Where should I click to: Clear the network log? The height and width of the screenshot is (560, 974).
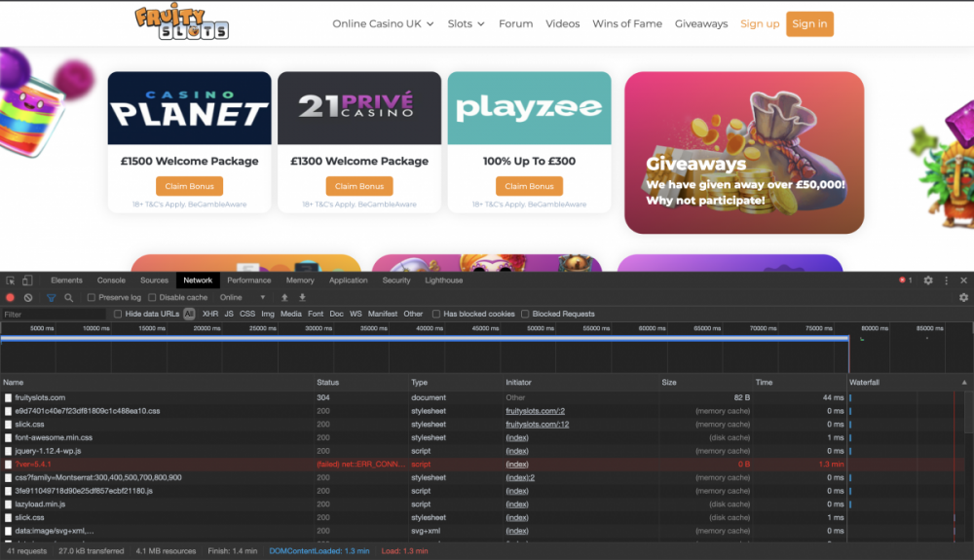click(28, 298)
